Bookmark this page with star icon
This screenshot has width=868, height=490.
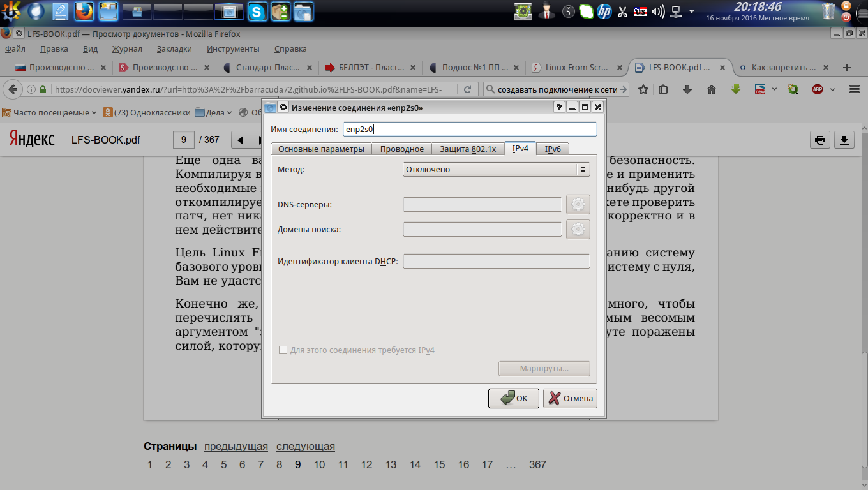pos(643,89)
